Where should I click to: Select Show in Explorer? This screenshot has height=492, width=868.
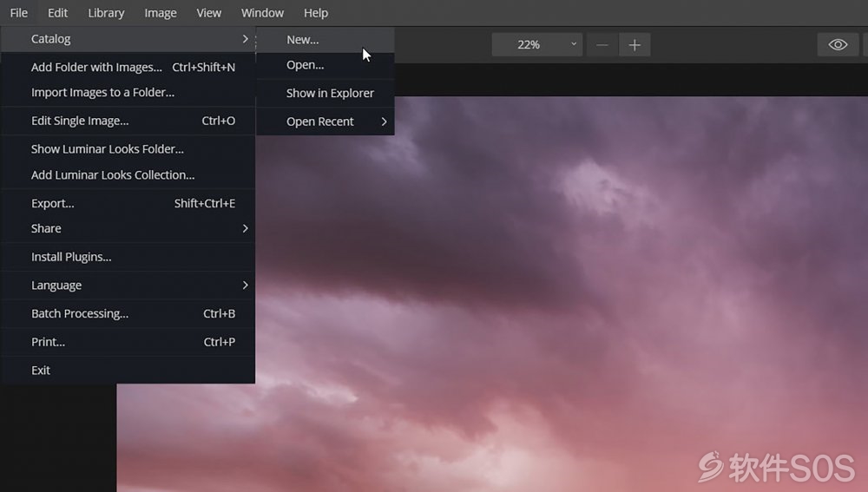pos(325,93)
